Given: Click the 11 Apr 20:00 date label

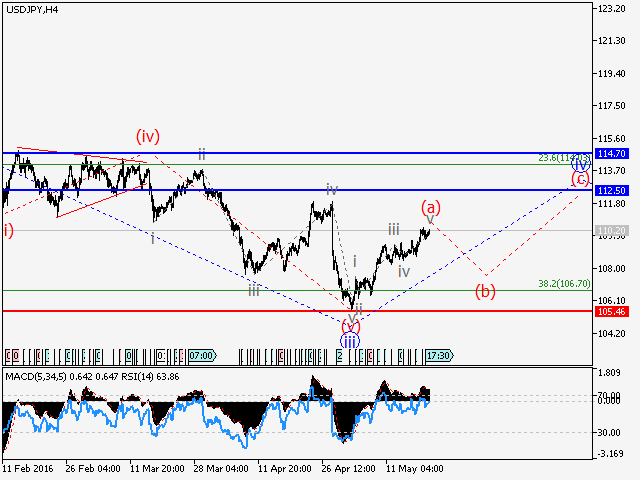Looking at the screenshot, I should 285,469.
